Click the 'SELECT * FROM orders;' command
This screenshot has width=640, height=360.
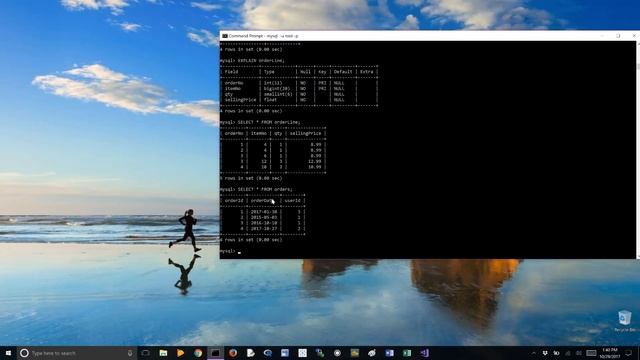coord(265,189)
